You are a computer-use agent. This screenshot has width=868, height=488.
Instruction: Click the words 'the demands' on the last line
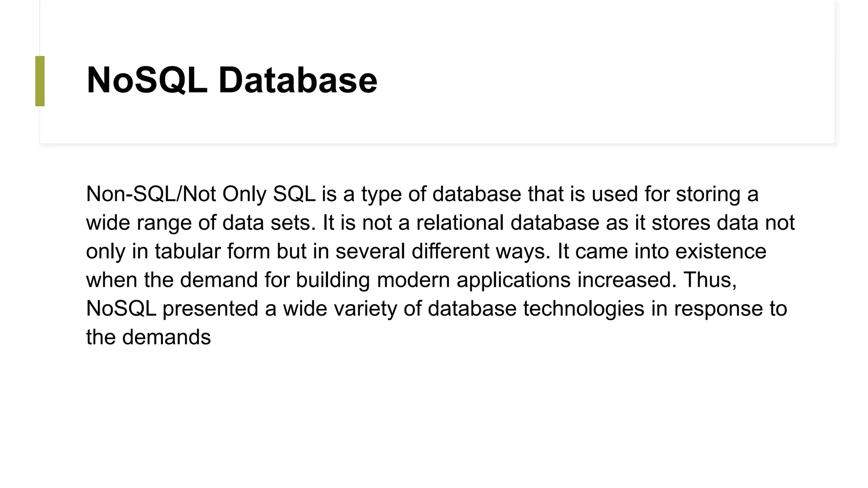[148, 337]
